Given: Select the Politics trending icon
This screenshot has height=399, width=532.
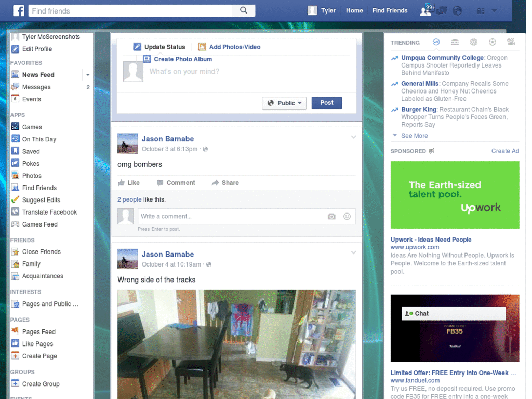Looking at the screenshot, I should click(x=455, y=42).
